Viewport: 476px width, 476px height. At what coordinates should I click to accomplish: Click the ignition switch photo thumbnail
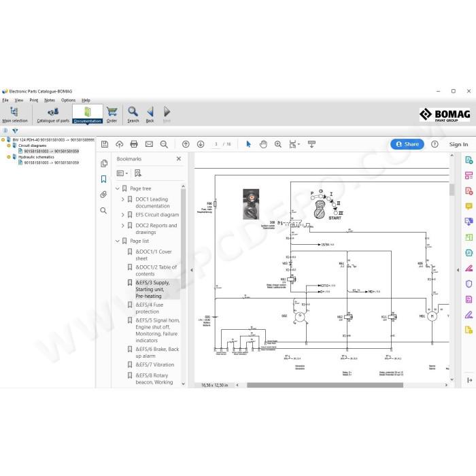(251, 204)
